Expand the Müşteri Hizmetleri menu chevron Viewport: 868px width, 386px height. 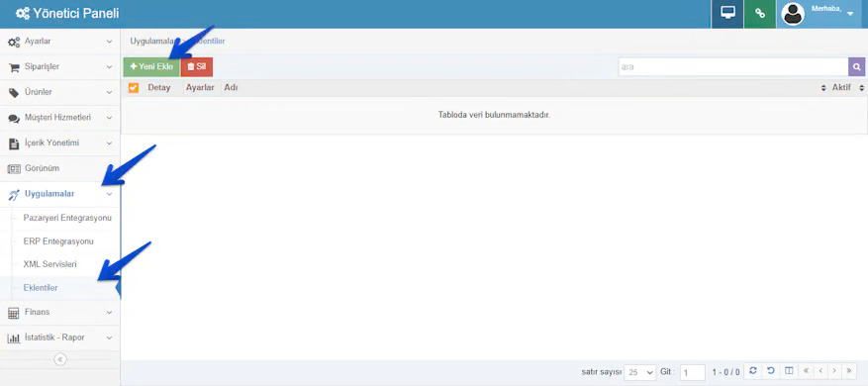109,118
